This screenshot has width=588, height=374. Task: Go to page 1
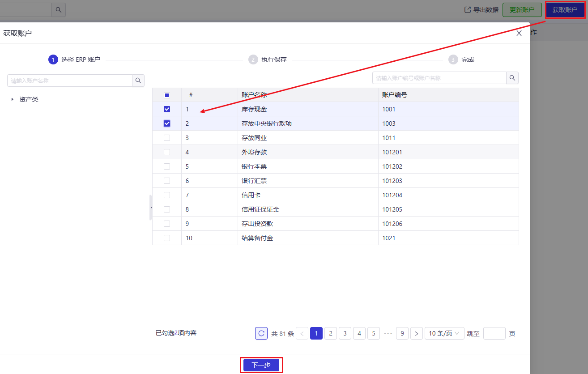coord(316,333)
